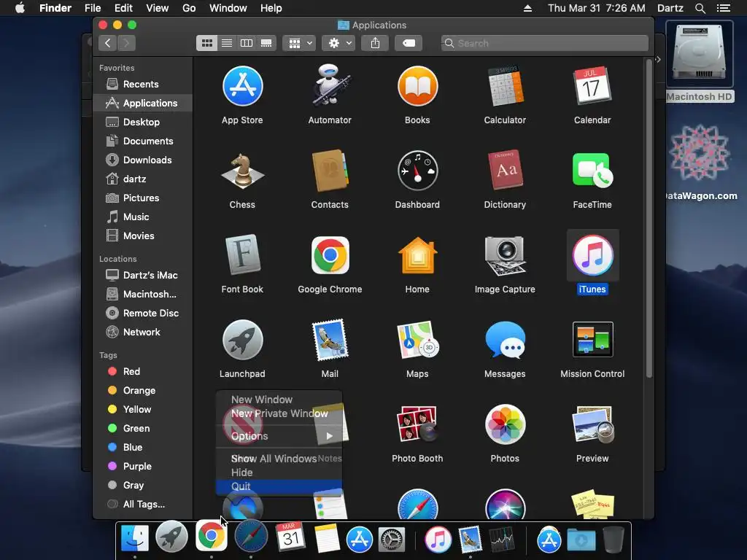747x560 pixels.
Task: Select the Home app icon
Action: point(417,255)
